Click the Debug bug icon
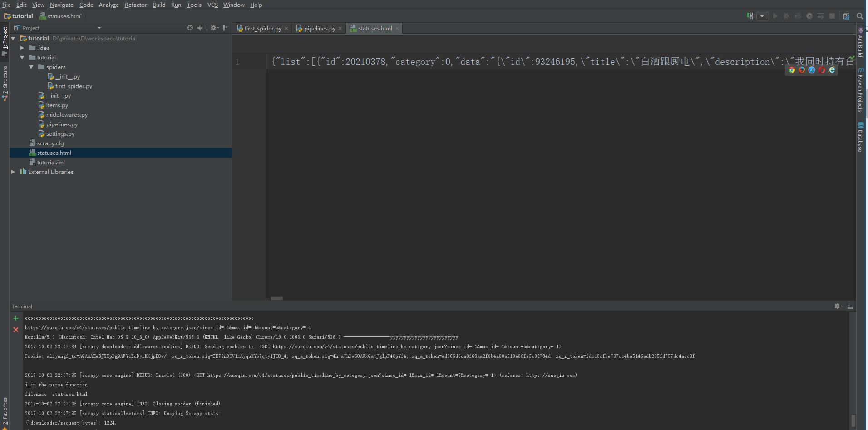The height and width of the screenshot is (430, 868). 787,16
